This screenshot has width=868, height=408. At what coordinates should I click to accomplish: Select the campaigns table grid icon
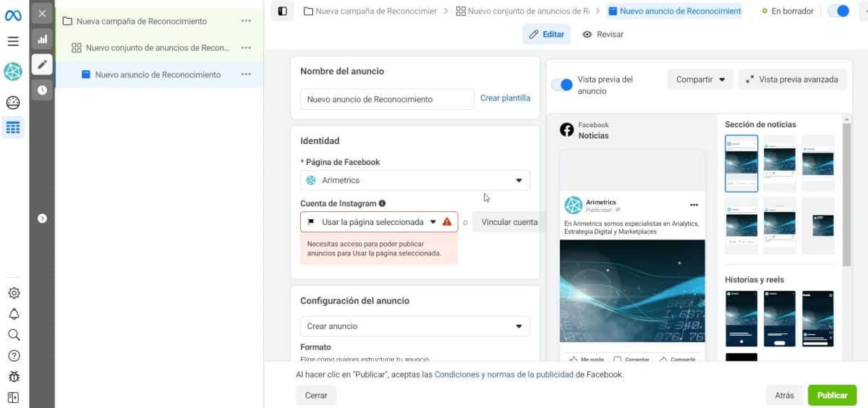(x=13, y=128)
